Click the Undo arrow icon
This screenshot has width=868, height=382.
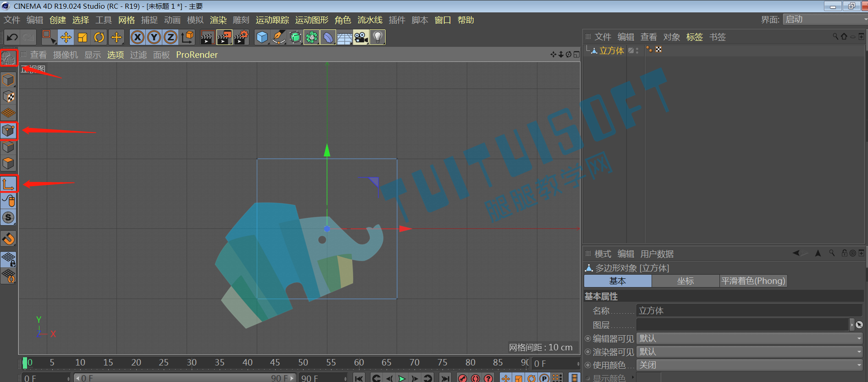point(12,37)
